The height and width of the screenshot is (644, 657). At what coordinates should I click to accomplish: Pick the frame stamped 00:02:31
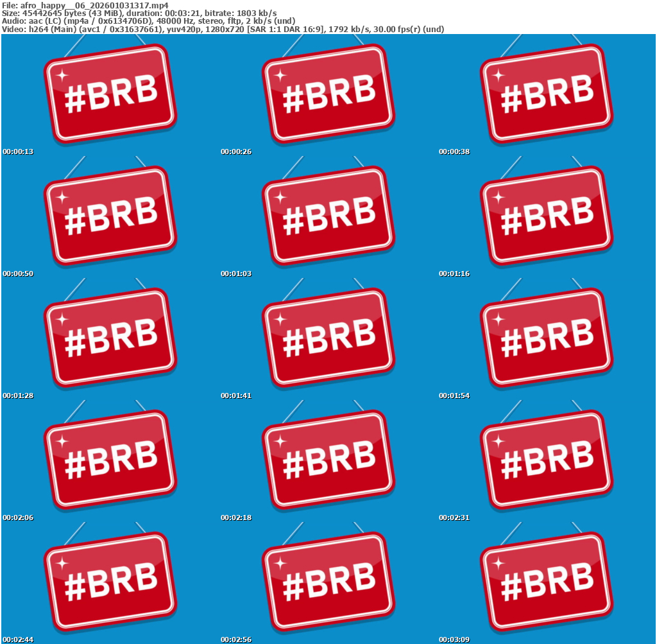point(547,461)
